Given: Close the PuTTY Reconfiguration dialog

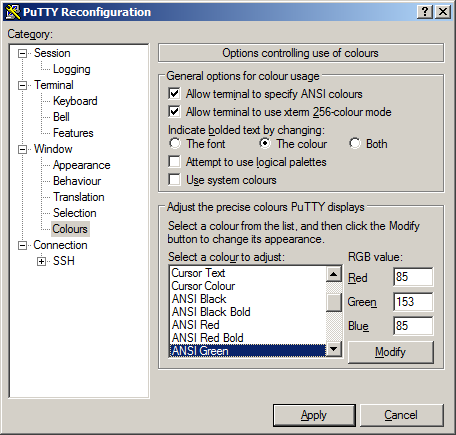Looking at the screenshot, I should click(443, 12).
